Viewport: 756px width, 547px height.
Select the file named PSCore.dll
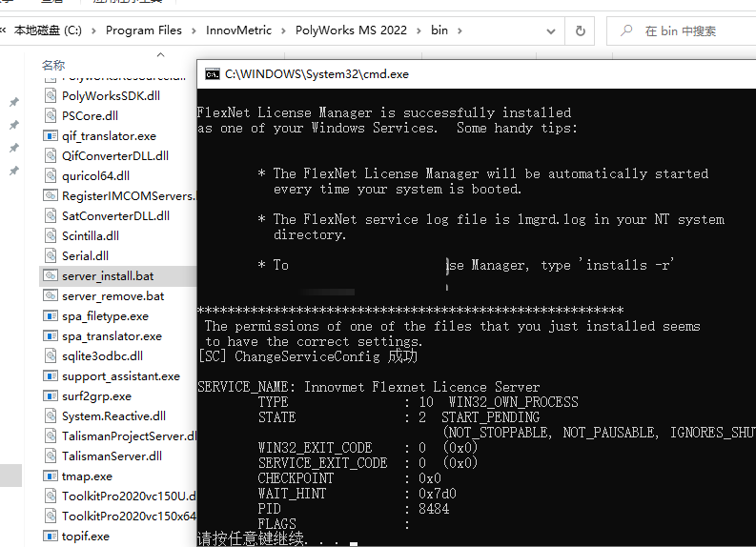point(90,116)
